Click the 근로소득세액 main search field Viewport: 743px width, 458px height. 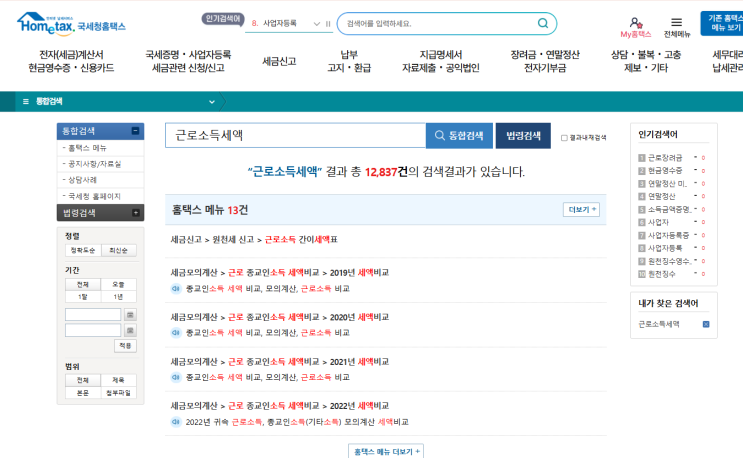(x=295, y=135)
